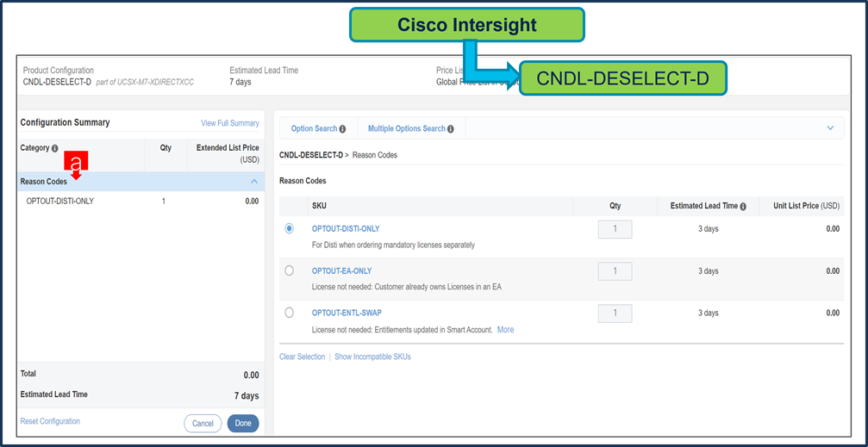Click 'Customer already owns Licenses in an EA' description
This screenshot has height=447, width=868.
pos(437,287)
